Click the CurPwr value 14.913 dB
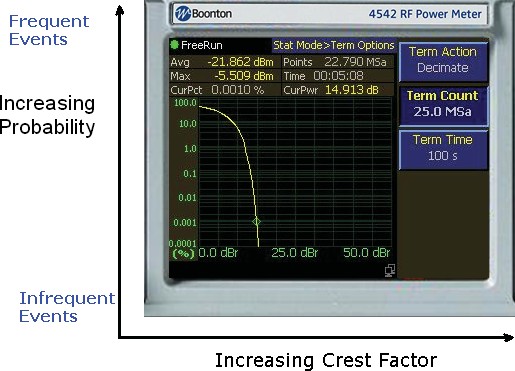 [352, 90]
